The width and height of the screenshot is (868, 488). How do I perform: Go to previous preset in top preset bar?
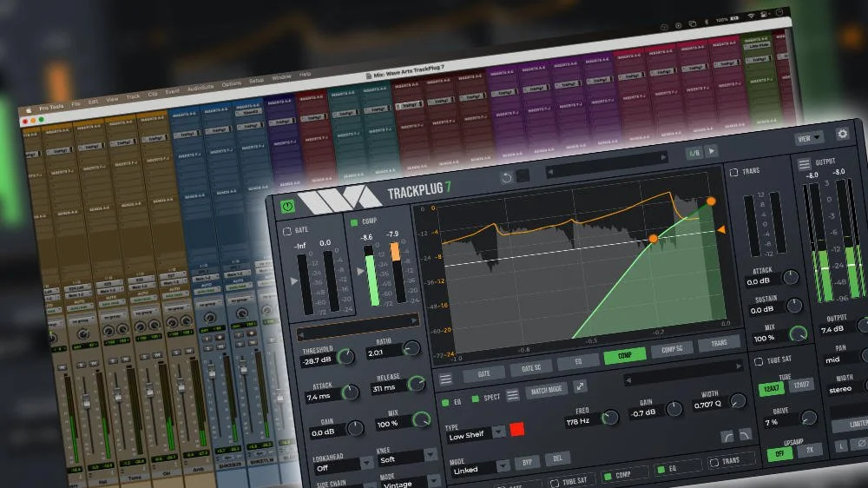click(x=550, y=172)
